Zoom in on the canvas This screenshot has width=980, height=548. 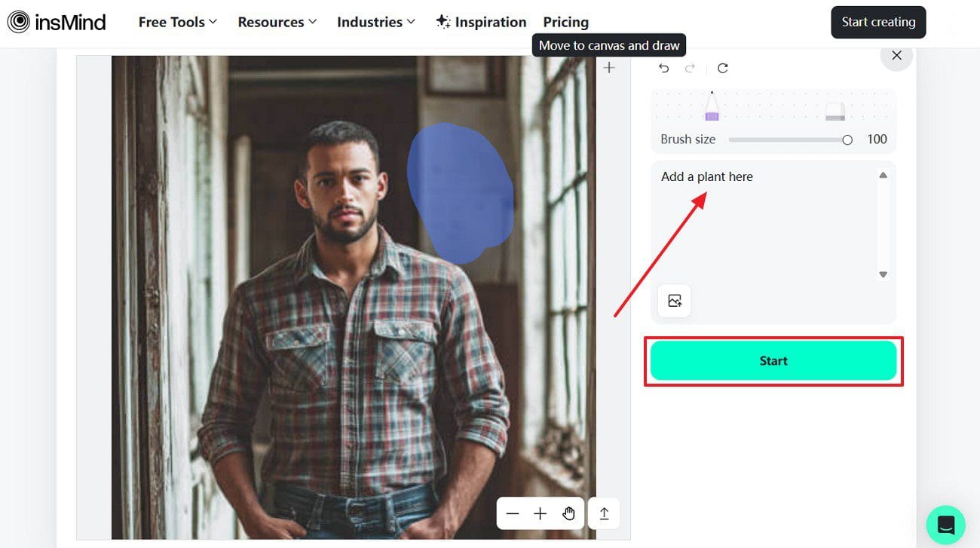click(x=540, y=514)
